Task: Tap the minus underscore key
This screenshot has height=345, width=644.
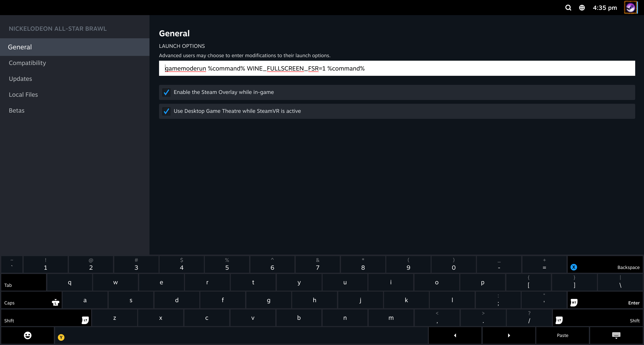Action: (499, 264)
